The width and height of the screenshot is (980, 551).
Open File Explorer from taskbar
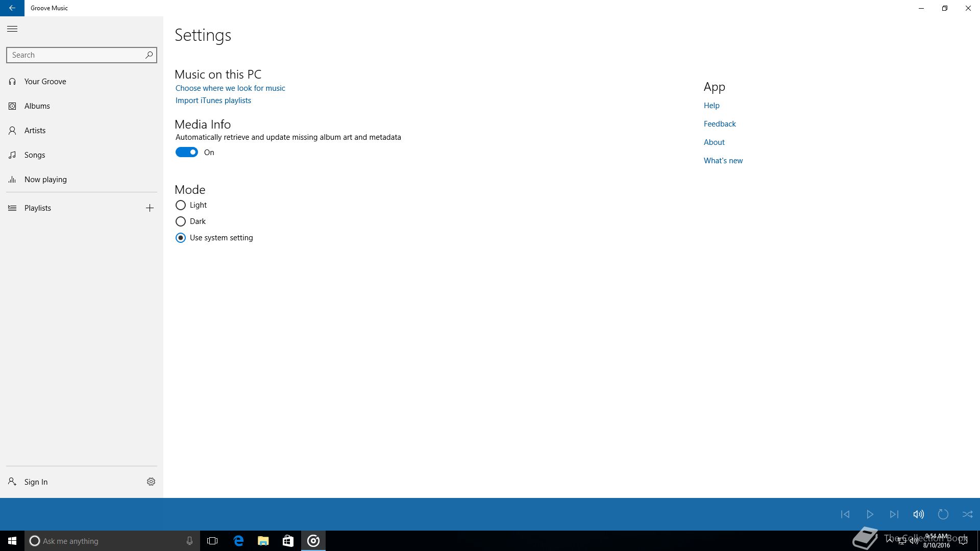pyautogui.click(x=263, y=541)
